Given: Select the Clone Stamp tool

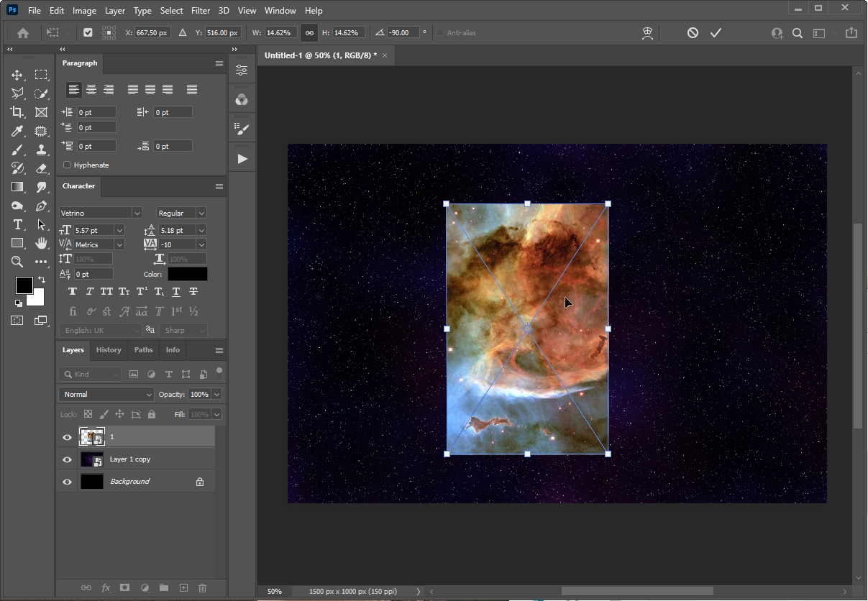Looking at the screenshot, I should [41, 150].
